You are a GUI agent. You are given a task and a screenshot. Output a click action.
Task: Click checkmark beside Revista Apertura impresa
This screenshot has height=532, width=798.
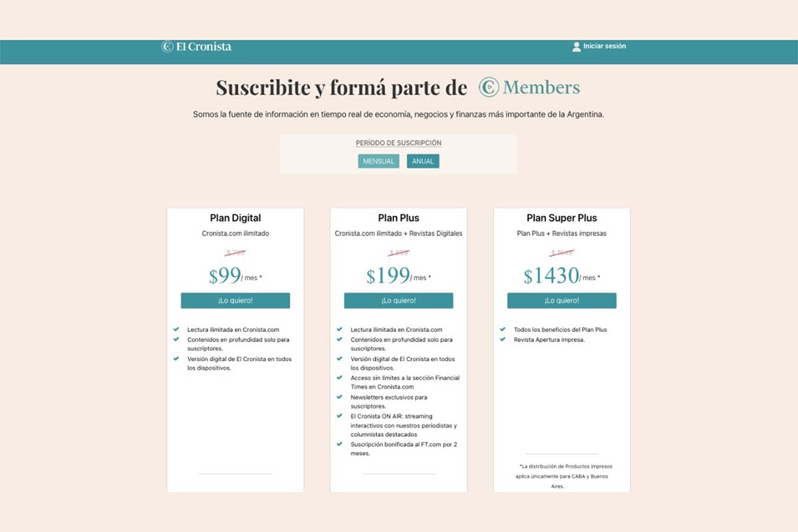tap(503, 339)
